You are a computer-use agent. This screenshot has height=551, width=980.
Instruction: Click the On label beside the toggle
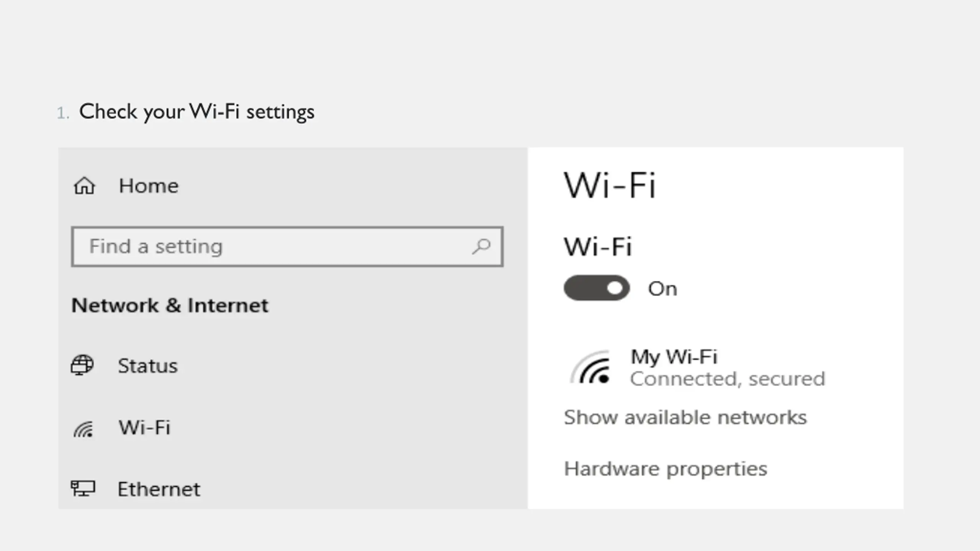pyautogui.click(x=662, y=289)
